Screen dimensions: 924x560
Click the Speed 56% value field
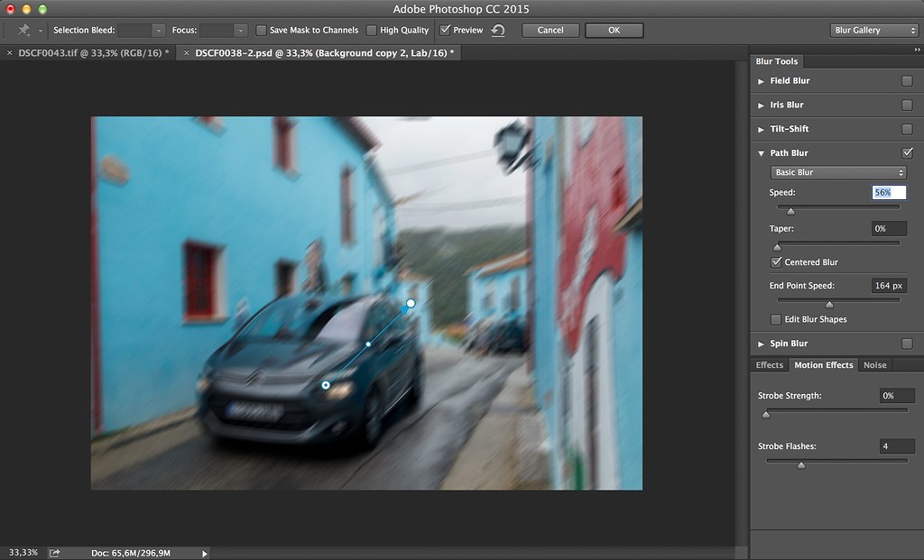889,193
